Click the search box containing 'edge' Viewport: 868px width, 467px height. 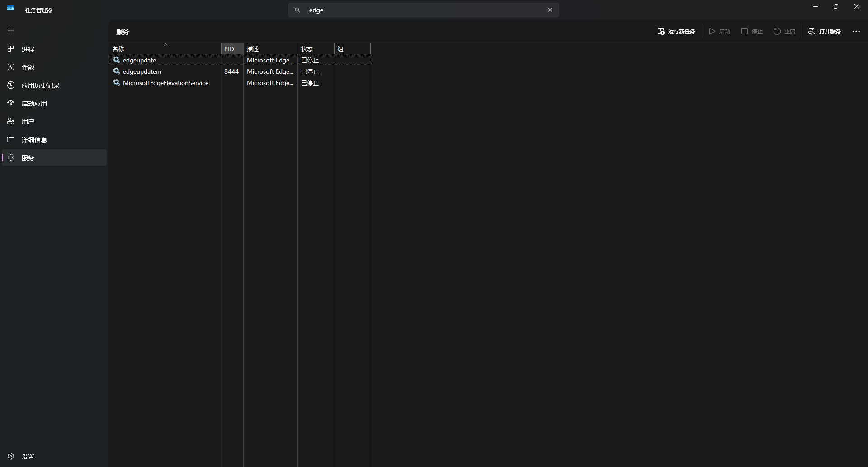(x=424, y=10)
